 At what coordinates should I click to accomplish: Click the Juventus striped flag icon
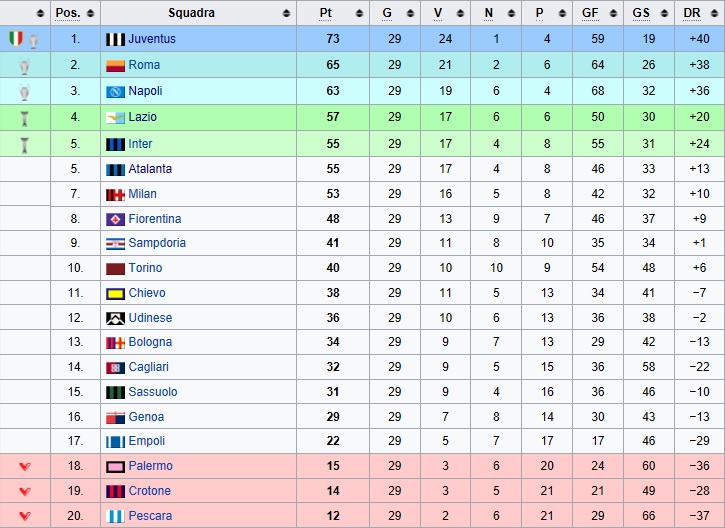click(115, 39)
